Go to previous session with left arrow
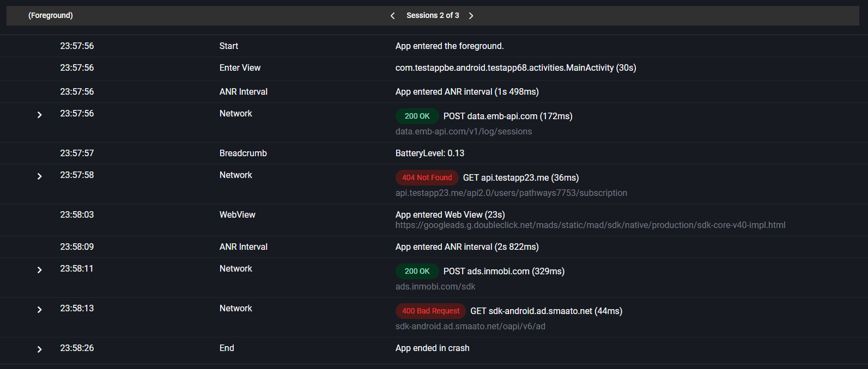The width and height of the screenshot is (868, 369). pyautogui.click(x=392, y=16)
